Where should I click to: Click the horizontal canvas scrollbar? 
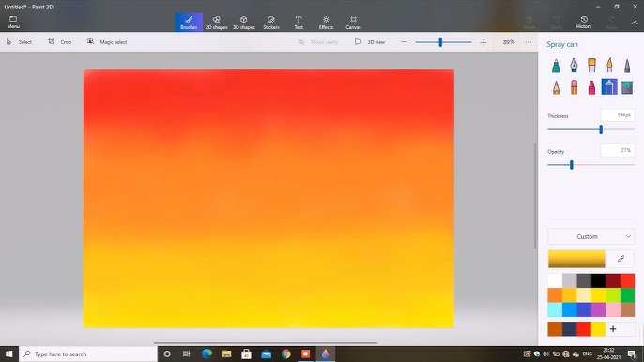click(266, 342)
